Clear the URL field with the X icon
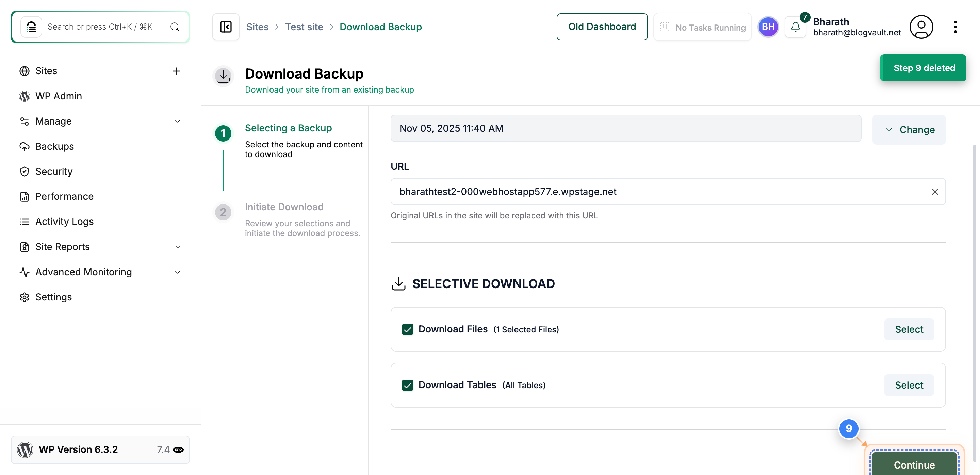This screenshot has width=980, height=475. pyautogui.click(x=935, y=192)
